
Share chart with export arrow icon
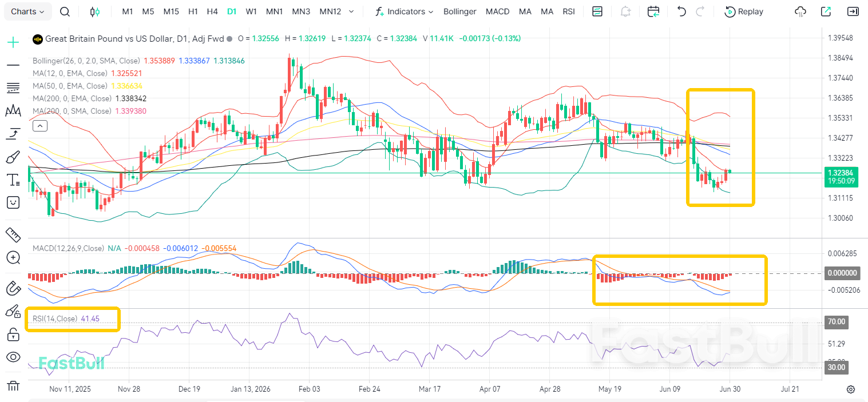[x=826, y=11]
